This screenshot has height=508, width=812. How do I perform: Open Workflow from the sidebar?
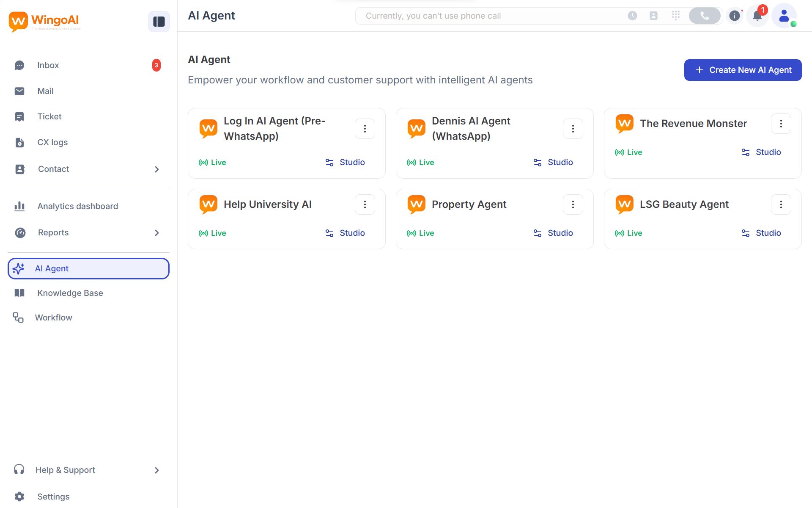tap(53, 317)
